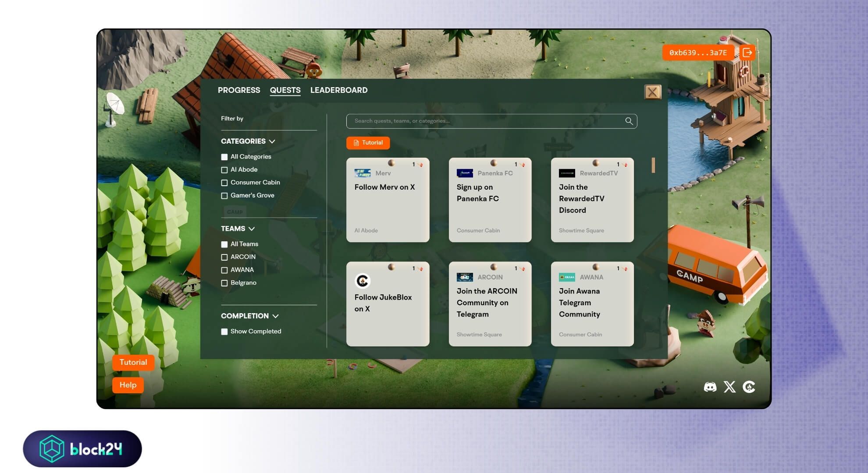Viewport: 868px width, 473px height.
Task: Click the quest list scrollbar thumb
Action: [x=653, y=165]
